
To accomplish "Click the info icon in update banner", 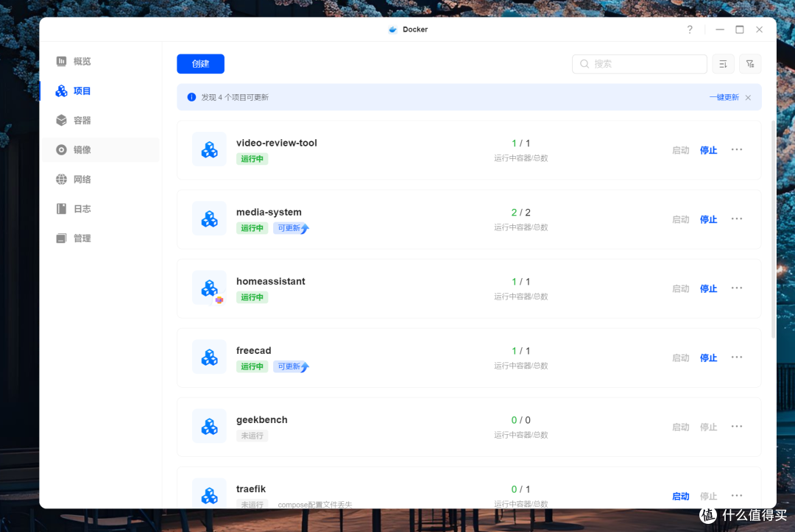I will click(x=191, y=97).
